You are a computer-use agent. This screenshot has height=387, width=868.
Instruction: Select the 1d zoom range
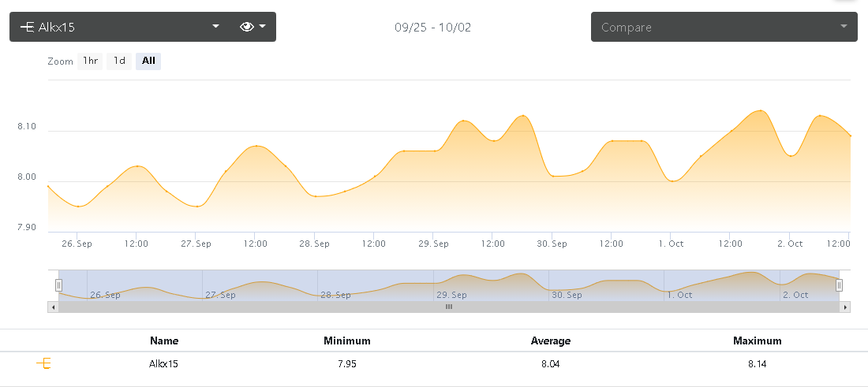tap(119, 61)
